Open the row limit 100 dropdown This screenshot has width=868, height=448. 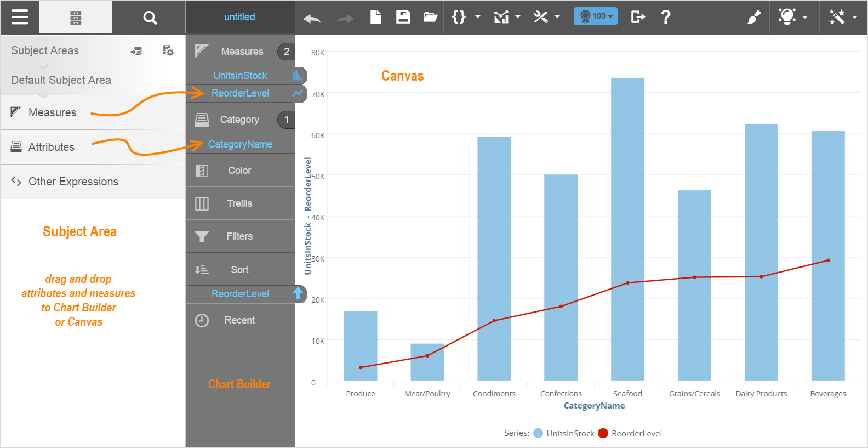(x=595, y=16)
